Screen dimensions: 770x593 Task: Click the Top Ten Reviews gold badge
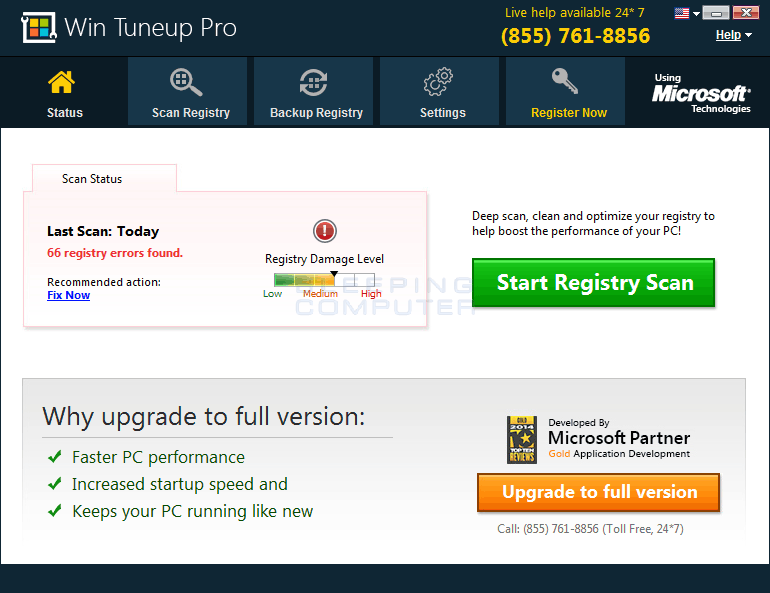(x=522, y=440)
